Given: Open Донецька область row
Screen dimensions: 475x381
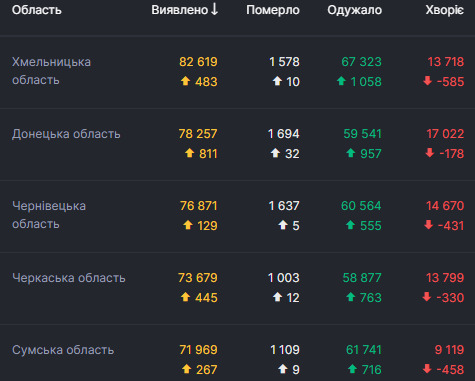Looking at the screenshot, I should coord(237,144).
